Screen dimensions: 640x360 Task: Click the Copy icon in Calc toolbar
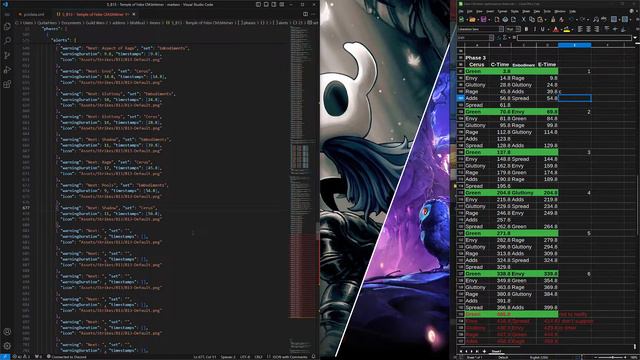tap(532, 19)
